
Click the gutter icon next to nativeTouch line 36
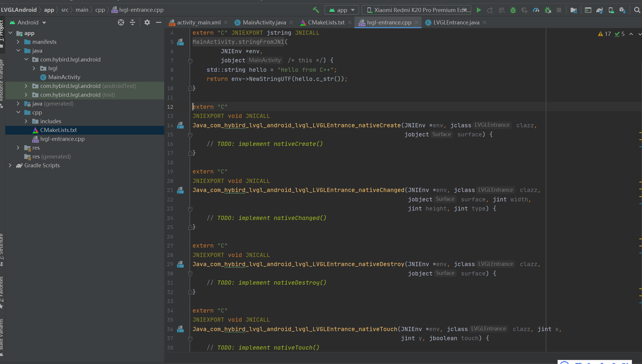(x=180, y=329)
